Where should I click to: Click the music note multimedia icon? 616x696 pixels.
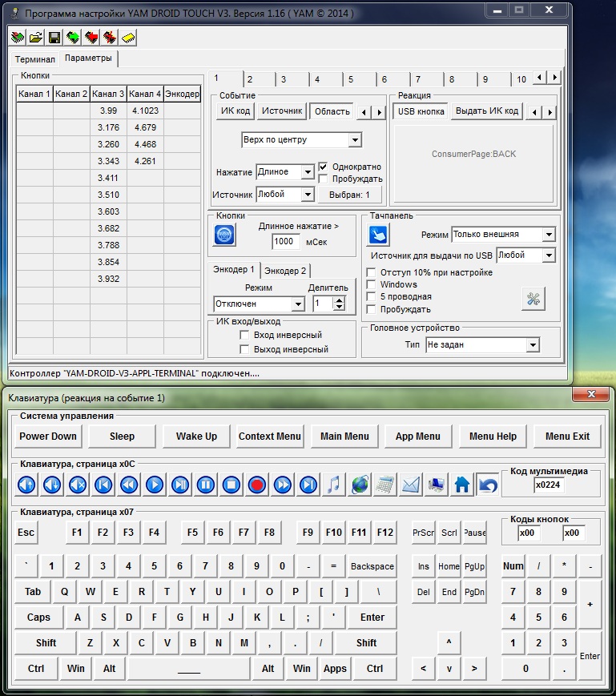click(334, 484)
